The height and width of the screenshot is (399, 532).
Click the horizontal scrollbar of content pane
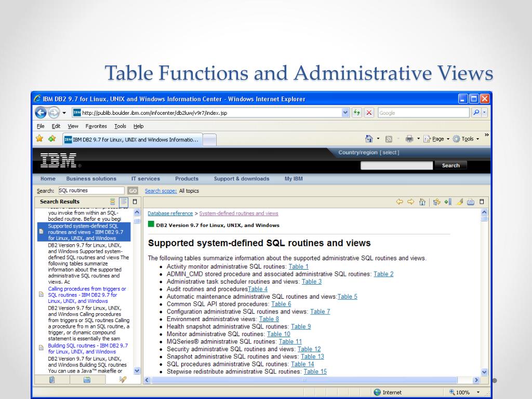point(303,380)
